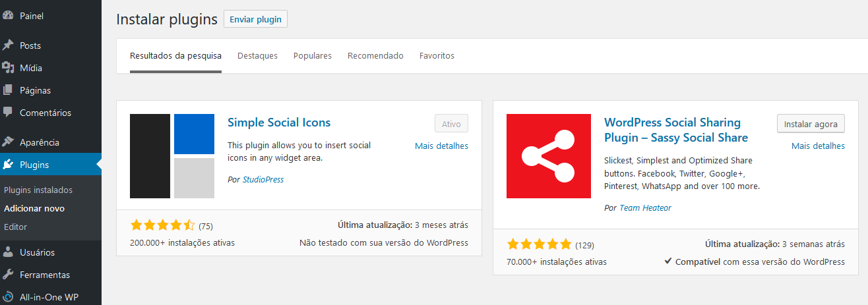
Task: Switch to the Populares tab
Action: pos(313,56)
